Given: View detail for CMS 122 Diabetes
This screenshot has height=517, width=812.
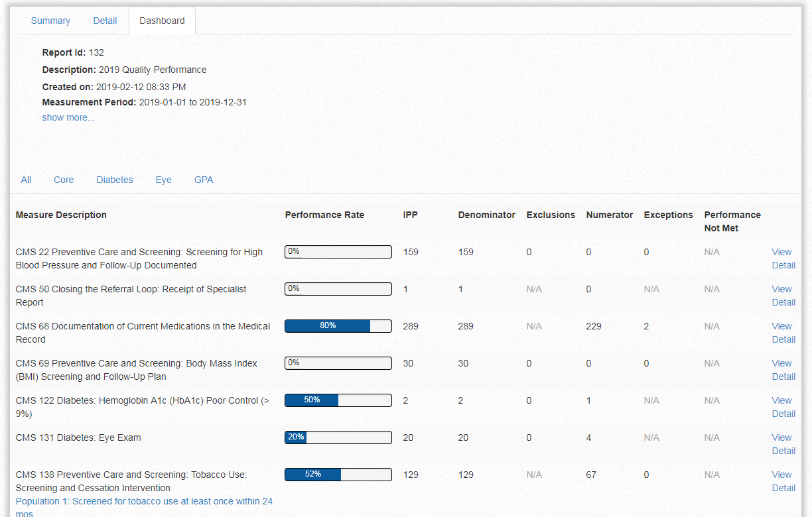Looking at the screenshot, I should 783,407.
